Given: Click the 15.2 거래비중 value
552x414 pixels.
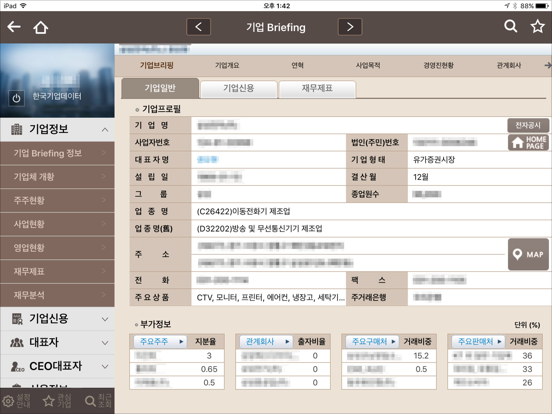Looking at the screenshot, I should tap(421, 356).
